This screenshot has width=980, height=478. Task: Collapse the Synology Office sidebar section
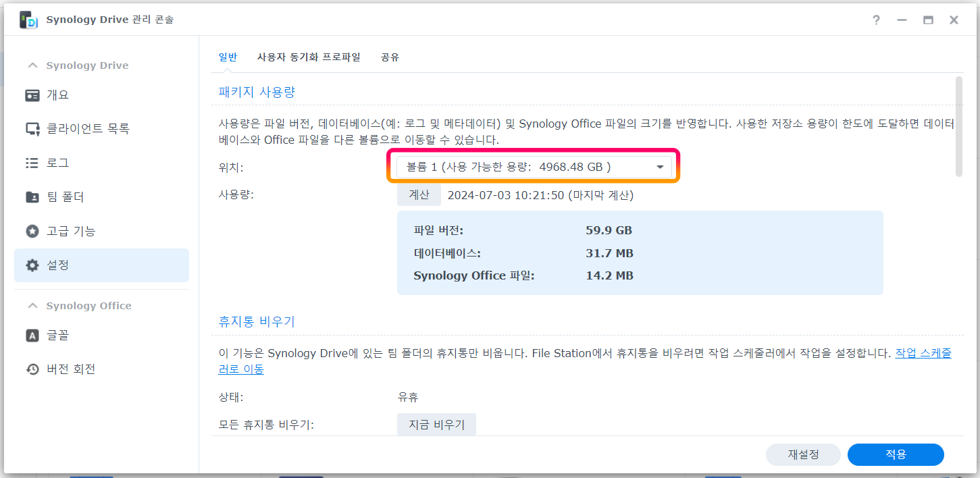tap(32, 306)
